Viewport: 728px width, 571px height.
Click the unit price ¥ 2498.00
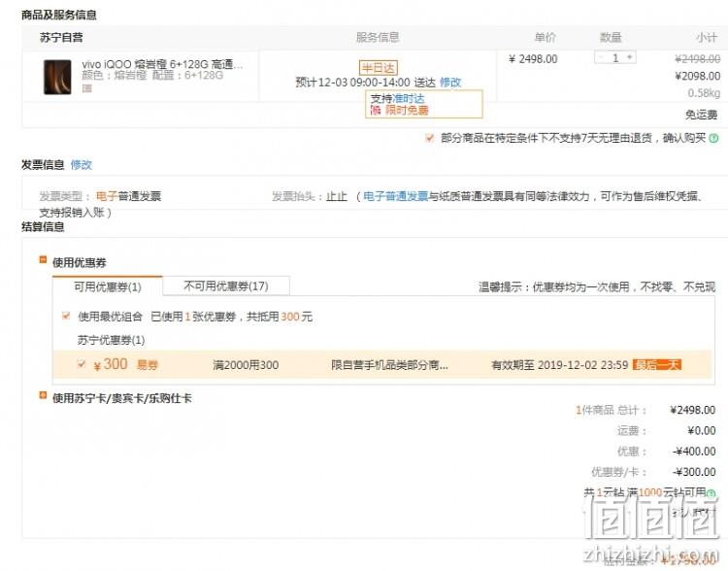tap(533, 59)
